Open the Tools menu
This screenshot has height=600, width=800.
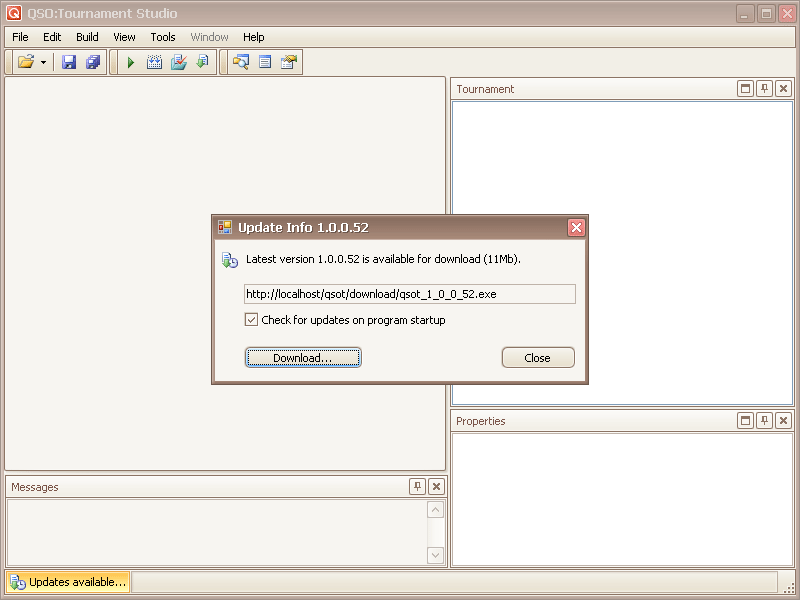coord(163,37)
